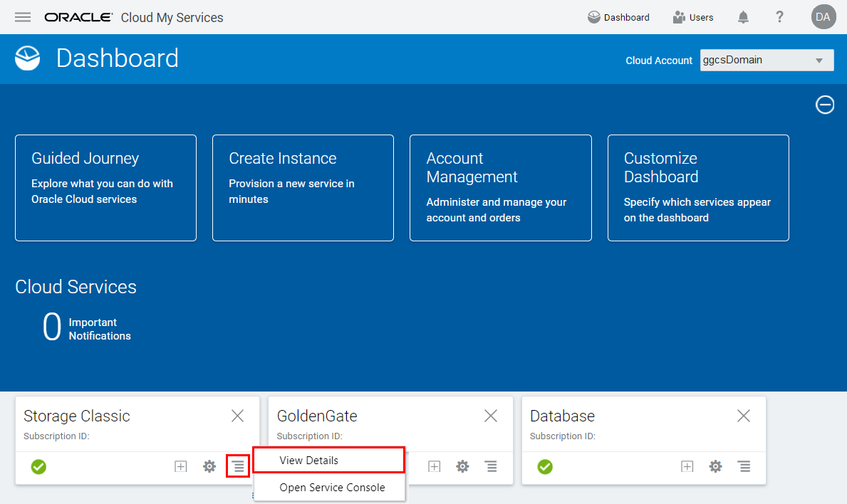The height and width of the screenshot is (504, 847).
Task: Click the Dashboard banner cloud icon
Action: [26, 58]
